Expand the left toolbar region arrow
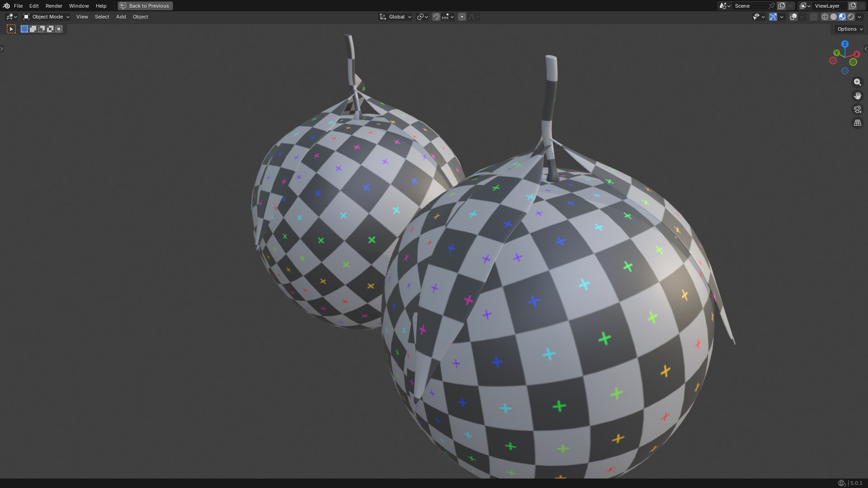The width and height of the screenshot is (868, 488). (2, 49)
